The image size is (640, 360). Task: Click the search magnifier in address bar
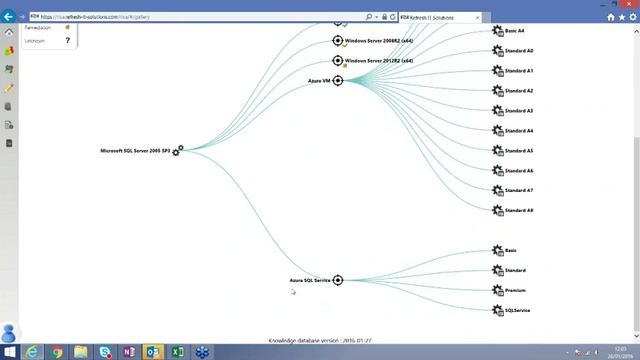pos(369,17)
